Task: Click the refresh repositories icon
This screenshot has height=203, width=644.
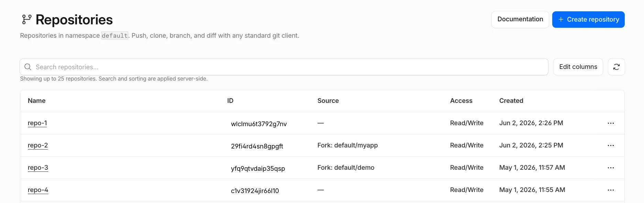Action: coord(616,67)
